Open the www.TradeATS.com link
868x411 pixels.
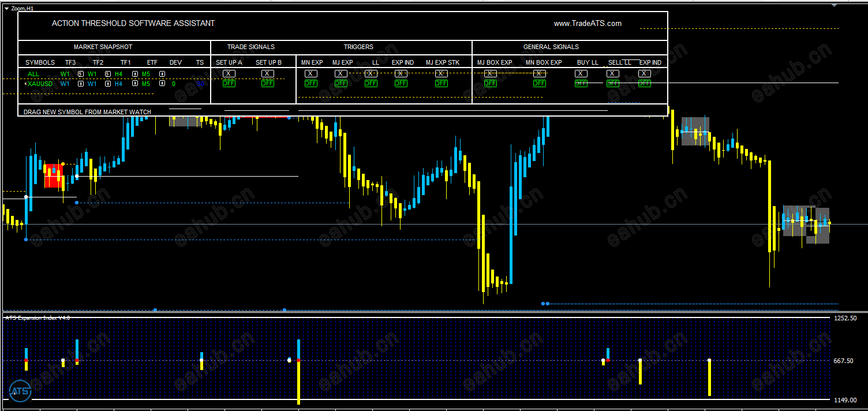point(588,24)
